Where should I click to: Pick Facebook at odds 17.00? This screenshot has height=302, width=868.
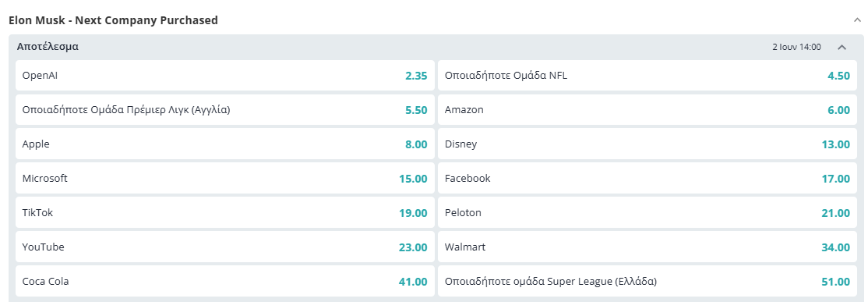(647, 179)
